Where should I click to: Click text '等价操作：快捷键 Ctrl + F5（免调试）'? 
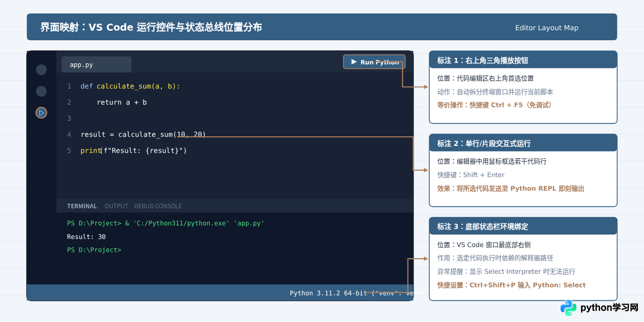pyautogui.click(x=496, y=105)
